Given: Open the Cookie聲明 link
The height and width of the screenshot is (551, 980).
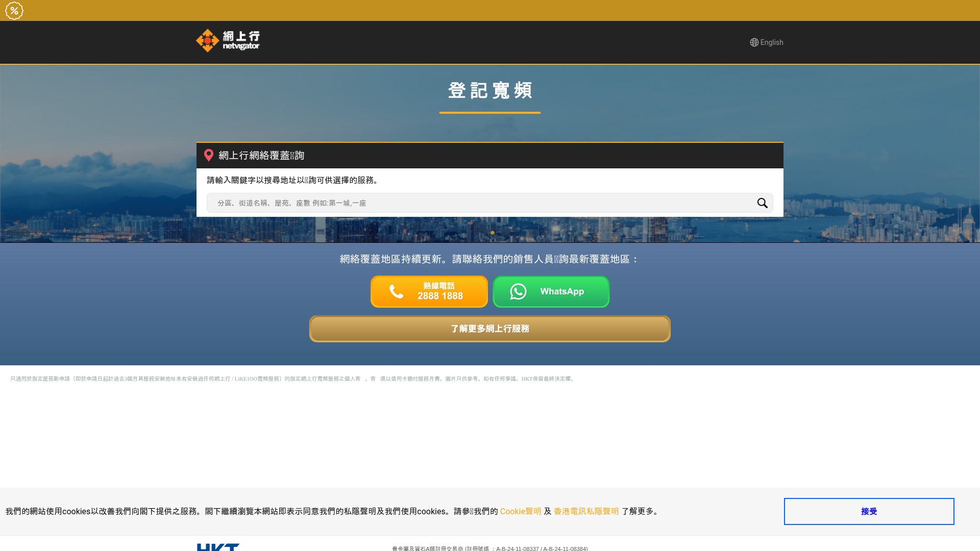Looking at the screenshot, I should pyautogui.click(x=521, y=511).
